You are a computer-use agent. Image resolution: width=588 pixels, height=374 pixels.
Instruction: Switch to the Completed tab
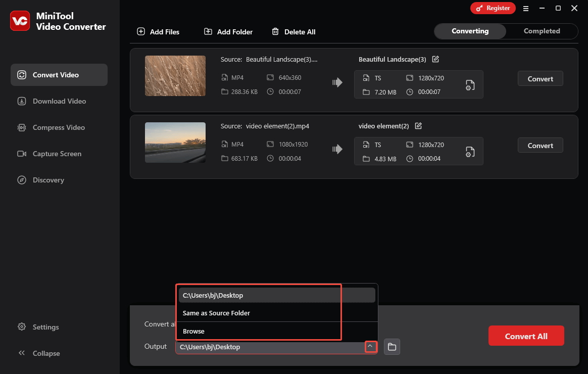(542, 31)
